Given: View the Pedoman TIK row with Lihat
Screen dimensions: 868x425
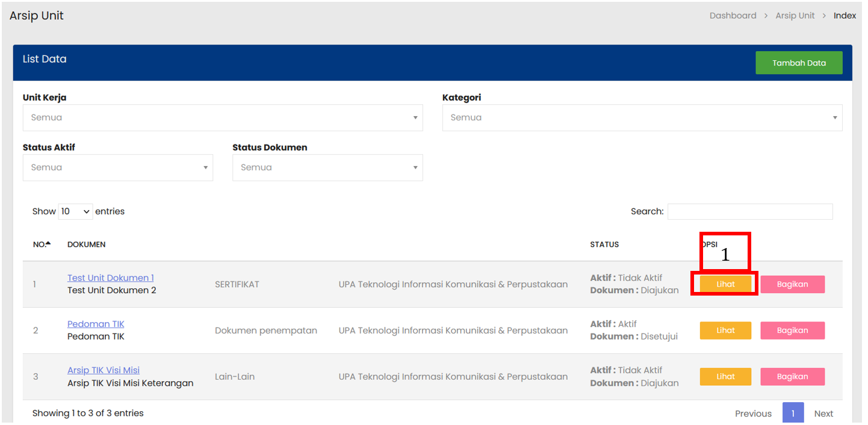Looking at the screenshot, I should pyautogui.click(x=725, y=330).
